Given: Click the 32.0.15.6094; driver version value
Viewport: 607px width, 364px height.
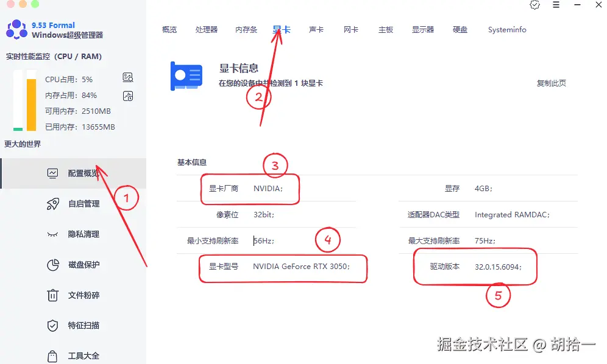Looking at the screenshot, I should pyautogui.click(x=499, y=267).
